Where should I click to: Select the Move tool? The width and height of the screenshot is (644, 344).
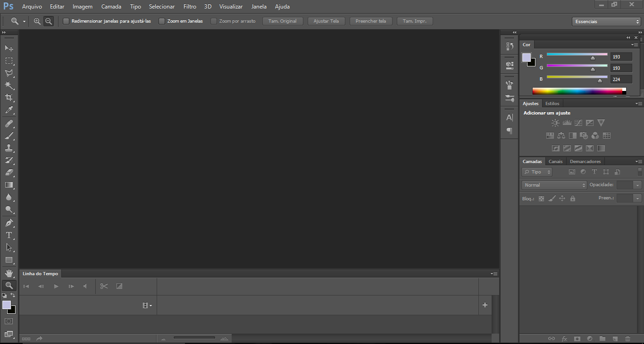point(9,48)
